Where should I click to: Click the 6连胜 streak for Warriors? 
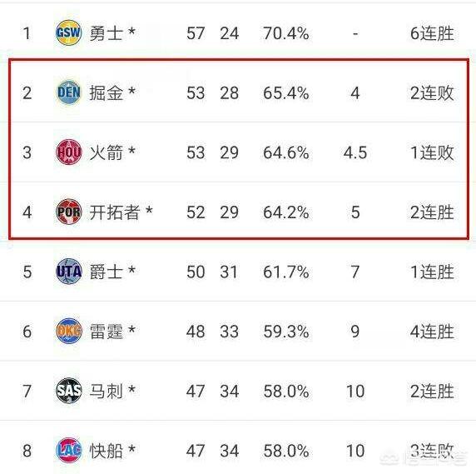(432, 33)
